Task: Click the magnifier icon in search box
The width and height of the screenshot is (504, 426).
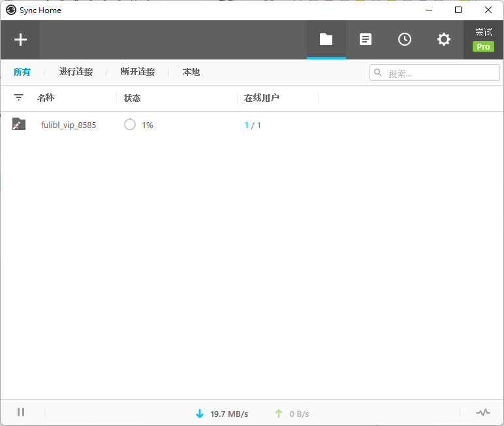Action: pos(378,73)
